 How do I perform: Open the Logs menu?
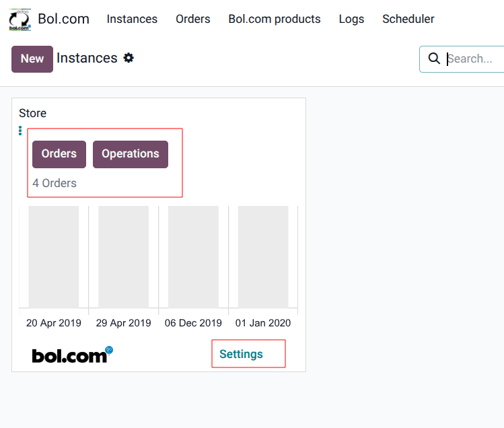[x=351, y=19]
